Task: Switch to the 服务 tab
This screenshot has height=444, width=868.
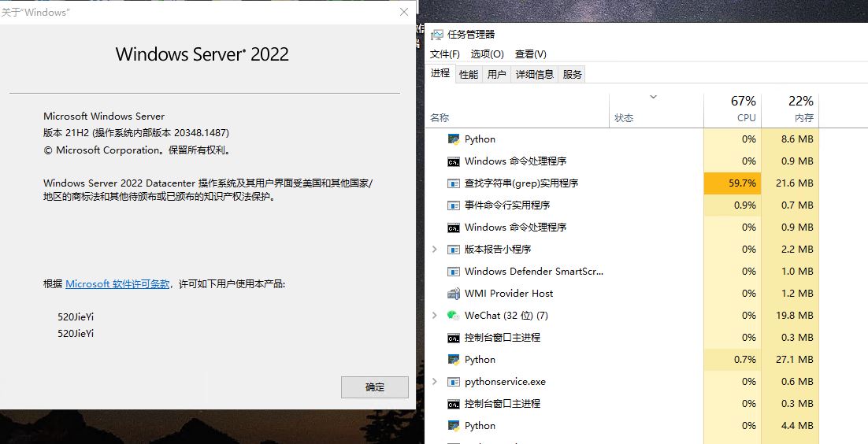Action: point(572,74)
